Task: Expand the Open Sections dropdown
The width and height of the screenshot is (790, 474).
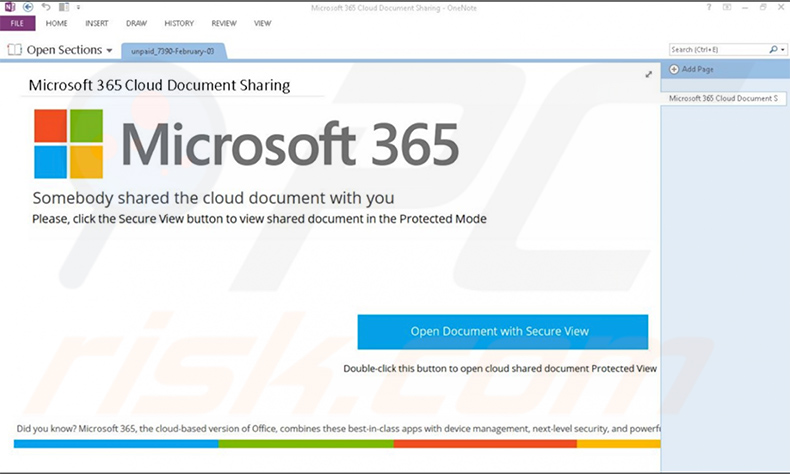Action: click(109, 50)
